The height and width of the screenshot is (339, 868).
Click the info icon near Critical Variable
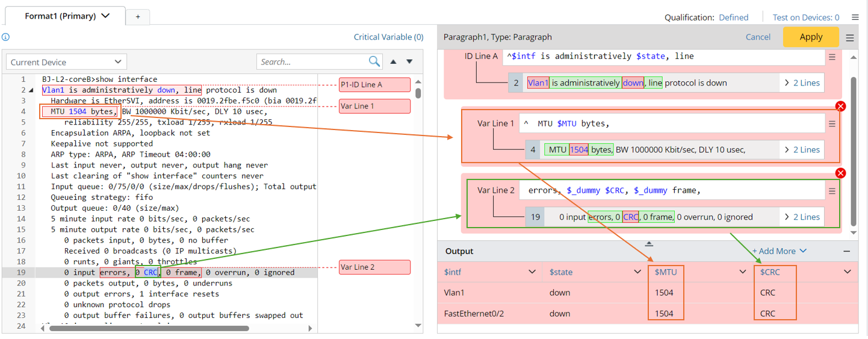point(5,37)
